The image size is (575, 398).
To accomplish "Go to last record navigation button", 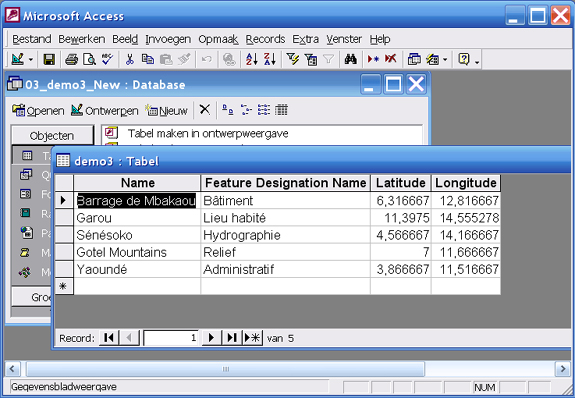I will click(x=232, y=337).
